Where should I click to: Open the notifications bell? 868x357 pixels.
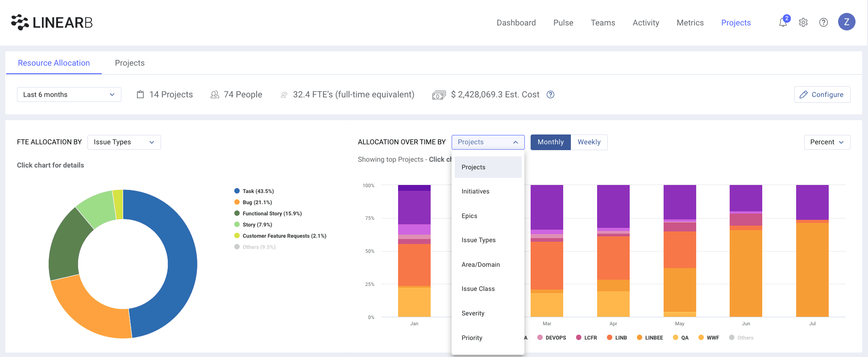pyautogui.click(x=783, y=22)
